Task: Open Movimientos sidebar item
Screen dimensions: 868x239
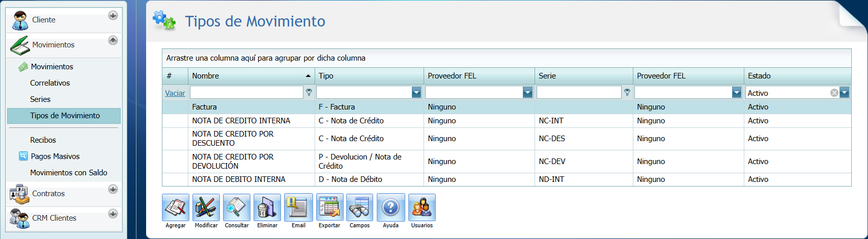Action: tap(52, 67)
